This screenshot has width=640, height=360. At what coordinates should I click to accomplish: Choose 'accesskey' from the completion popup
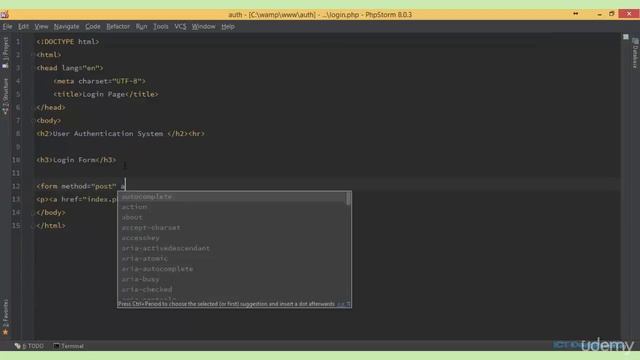click(232, 238)
